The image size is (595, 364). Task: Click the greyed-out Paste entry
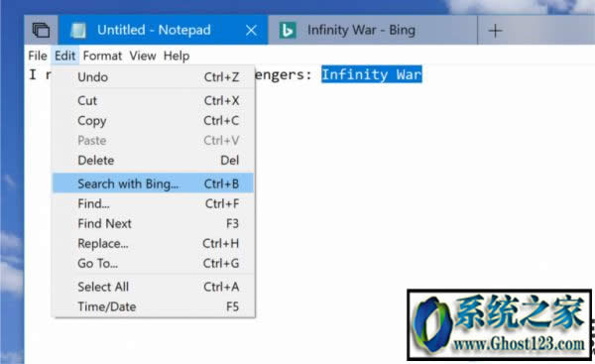pos(154,141)
